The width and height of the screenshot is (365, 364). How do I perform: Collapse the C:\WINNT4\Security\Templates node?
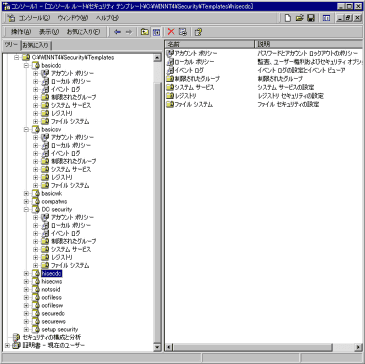pyautogui.click(x=17, y=57)
